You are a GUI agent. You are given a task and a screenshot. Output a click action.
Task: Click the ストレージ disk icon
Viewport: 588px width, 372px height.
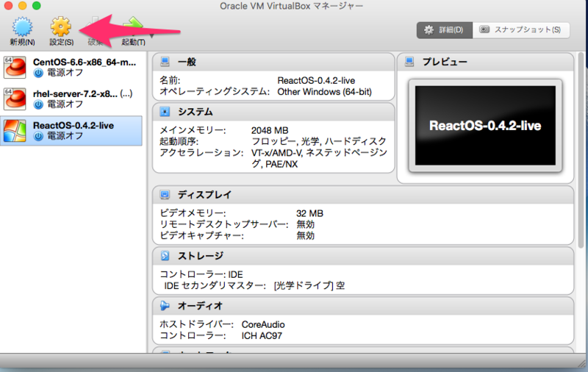click(x=165, y=256)
